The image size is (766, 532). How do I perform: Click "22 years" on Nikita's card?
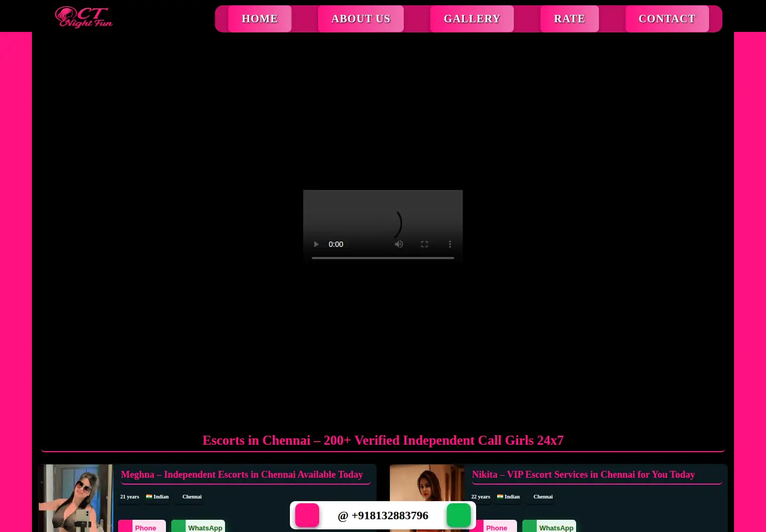[480, 497]
